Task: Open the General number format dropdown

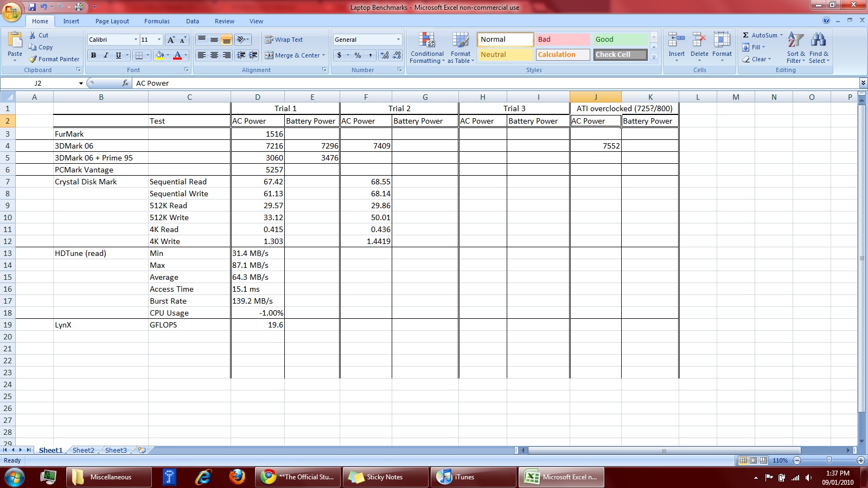Action: [x=398, y=40]
